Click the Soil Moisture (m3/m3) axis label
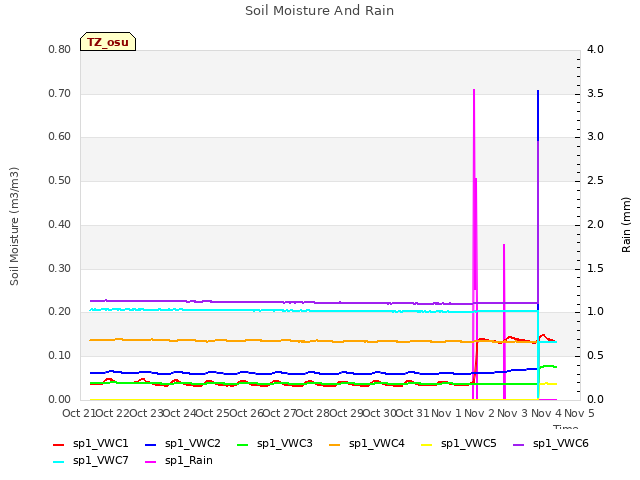The height and width of the screenshot is (480, 640). tap(14, 226)
